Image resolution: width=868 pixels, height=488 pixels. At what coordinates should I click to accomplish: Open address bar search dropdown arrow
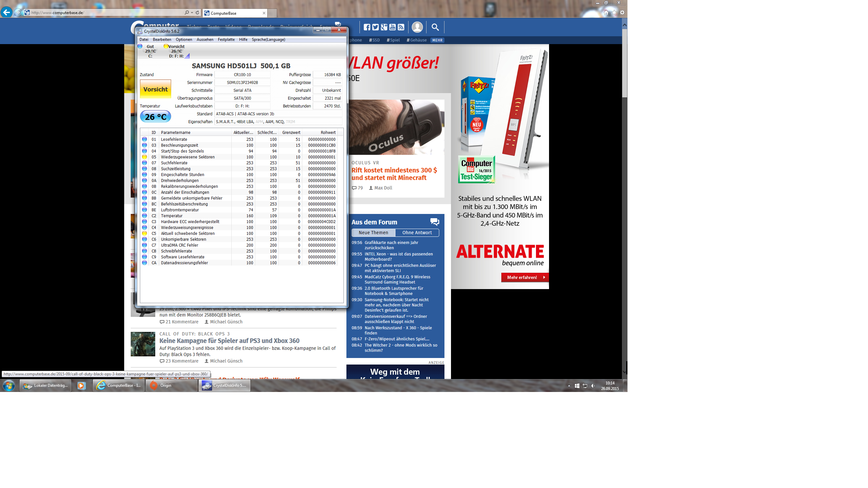tap(192, 12)
